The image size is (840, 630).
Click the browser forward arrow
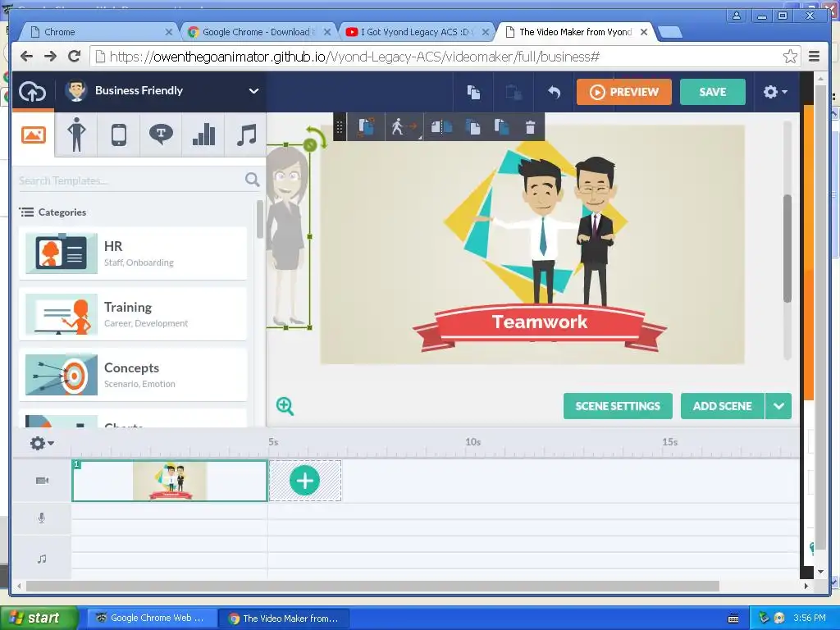click(50, 56)
